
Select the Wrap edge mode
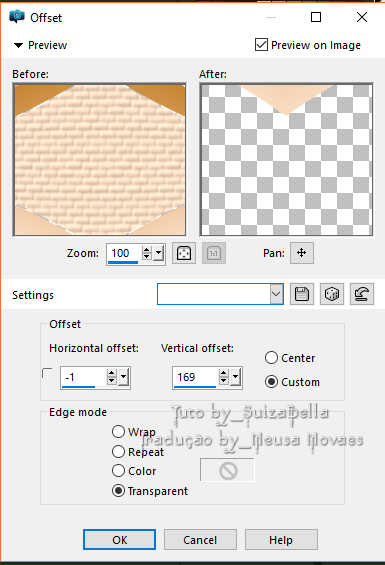(118, 431)
